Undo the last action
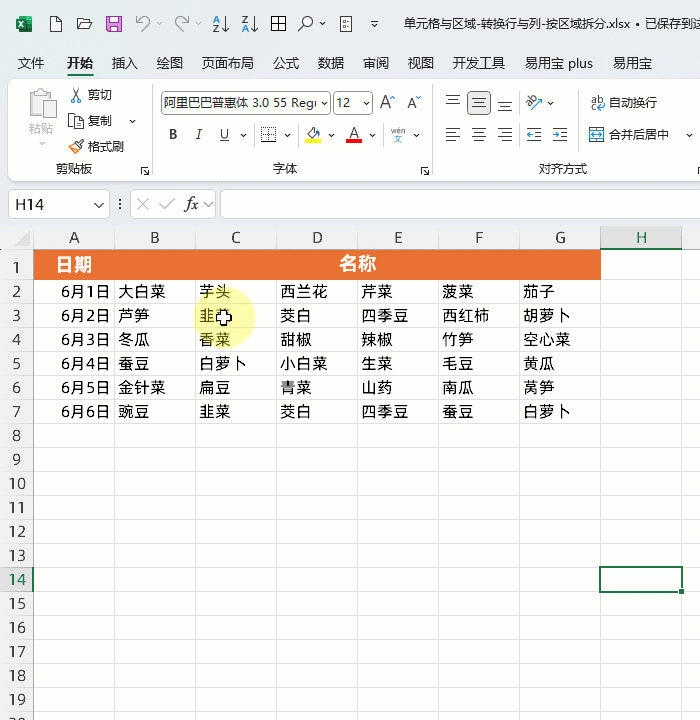This screenshot has height=720, width=700. tap(143, 24)
